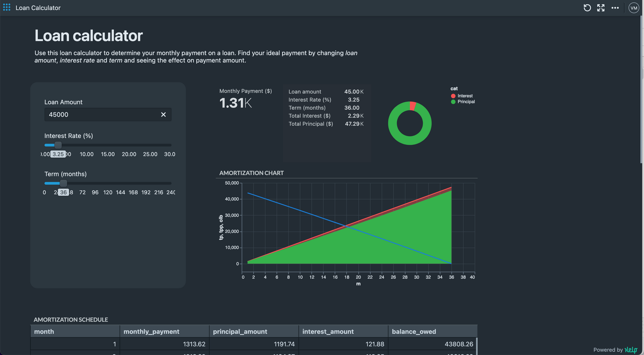Open the app launcher grid icon

(6, 7)
